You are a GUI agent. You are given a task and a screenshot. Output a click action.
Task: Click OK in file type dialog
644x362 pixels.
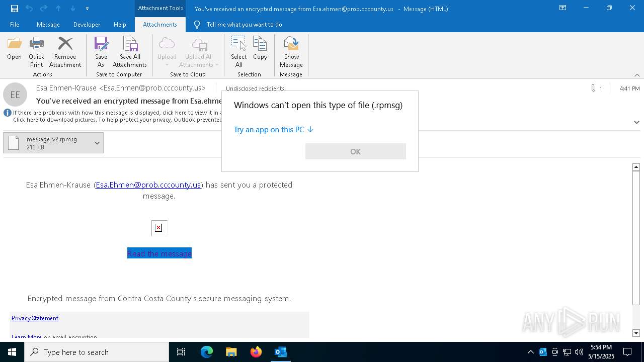[x=355, y=151]
